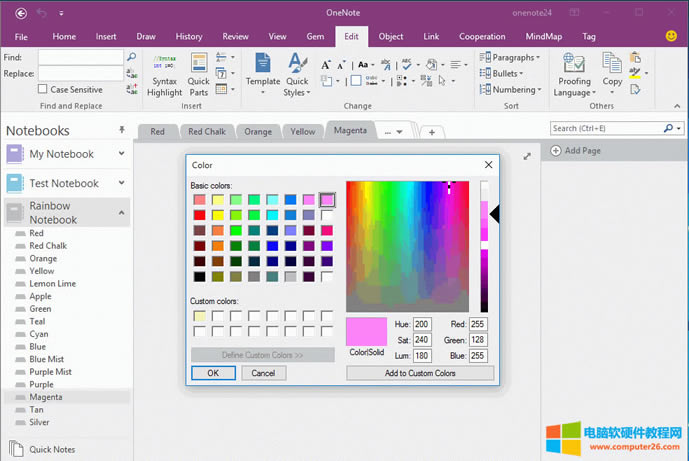
Task: Collapse the Rainbow Notebook section list
Action: (122, 212)
